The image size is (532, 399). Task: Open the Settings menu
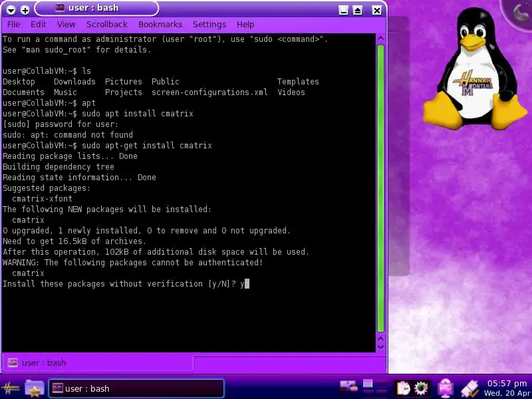click(x=209, y=25)
